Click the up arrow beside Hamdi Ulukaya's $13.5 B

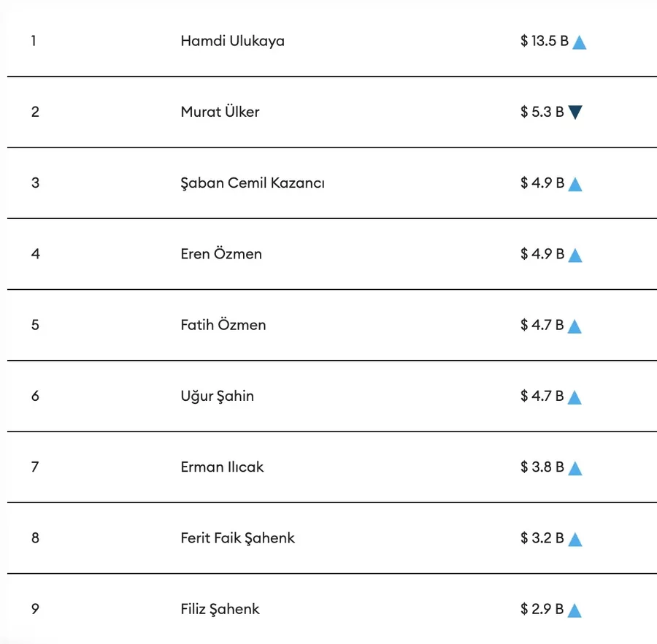580,42
